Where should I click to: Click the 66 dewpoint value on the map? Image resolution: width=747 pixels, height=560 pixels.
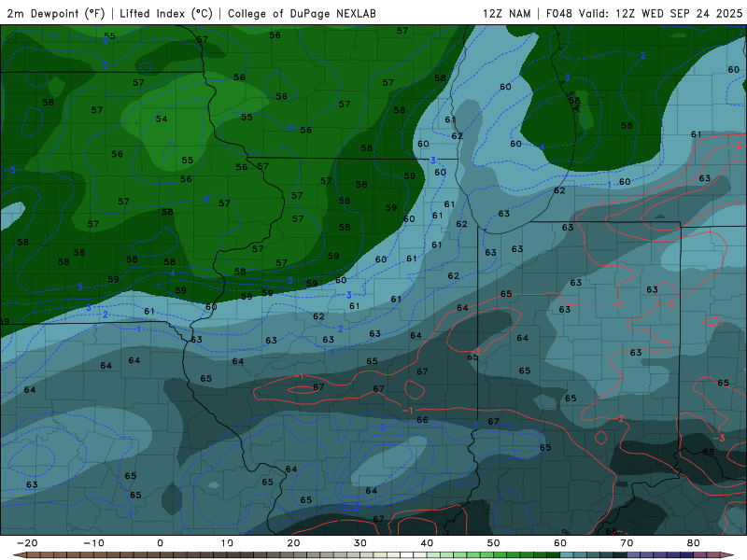422,419
